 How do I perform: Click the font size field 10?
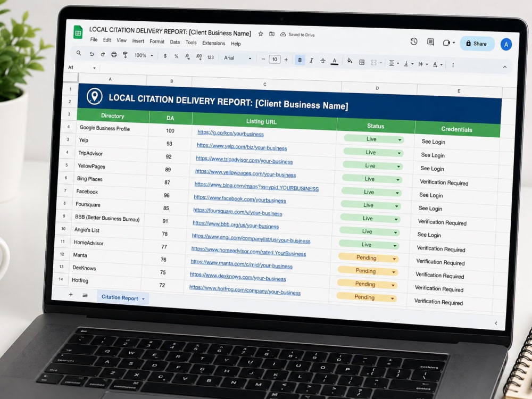coord(275,60)
